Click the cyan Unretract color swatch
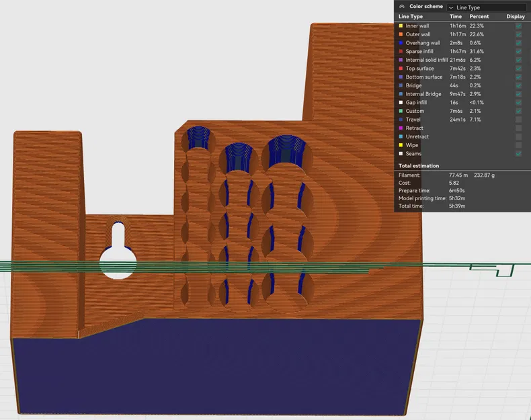Screen dimensions: 531x420 pyautogui.click(x=401, y=136)
